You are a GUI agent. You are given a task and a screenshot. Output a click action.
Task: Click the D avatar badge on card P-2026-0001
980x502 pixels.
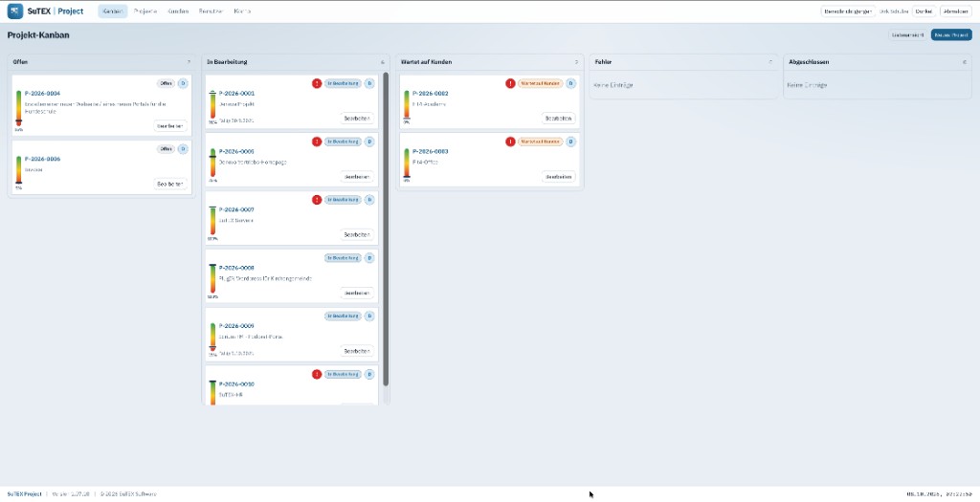click(x=369, y=83)
